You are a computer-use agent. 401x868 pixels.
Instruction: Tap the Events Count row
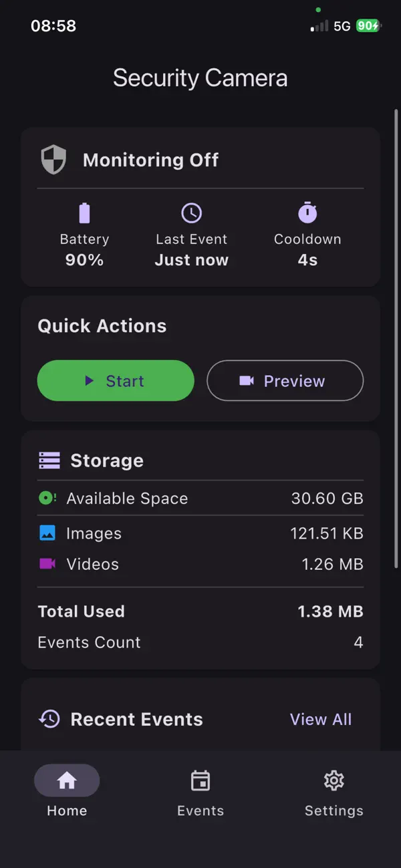tap(200, 642)
